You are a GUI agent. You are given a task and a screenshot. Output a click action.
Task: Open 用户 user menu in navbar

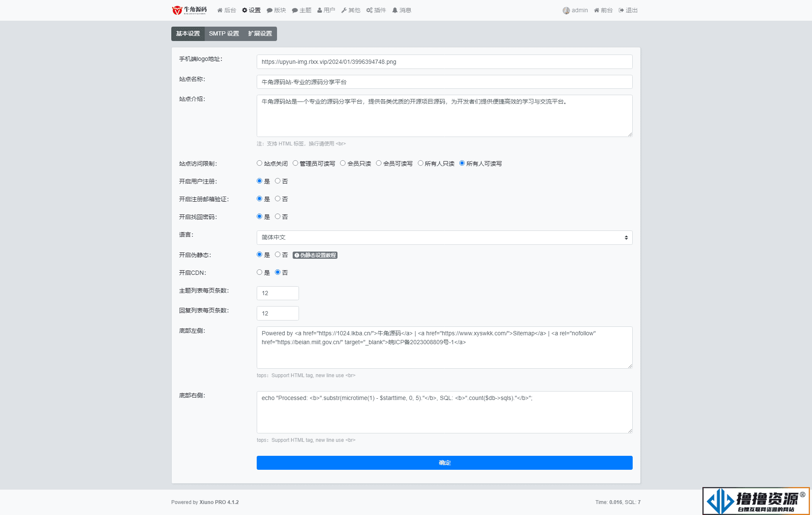(x=326, y=10)
